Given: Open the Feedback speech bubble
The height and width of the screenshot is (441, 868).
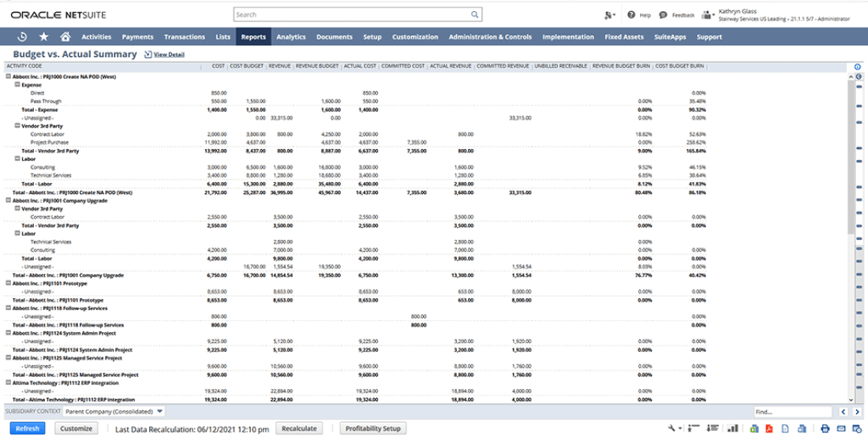Looking at the screenshot, I should click(663, 15).
